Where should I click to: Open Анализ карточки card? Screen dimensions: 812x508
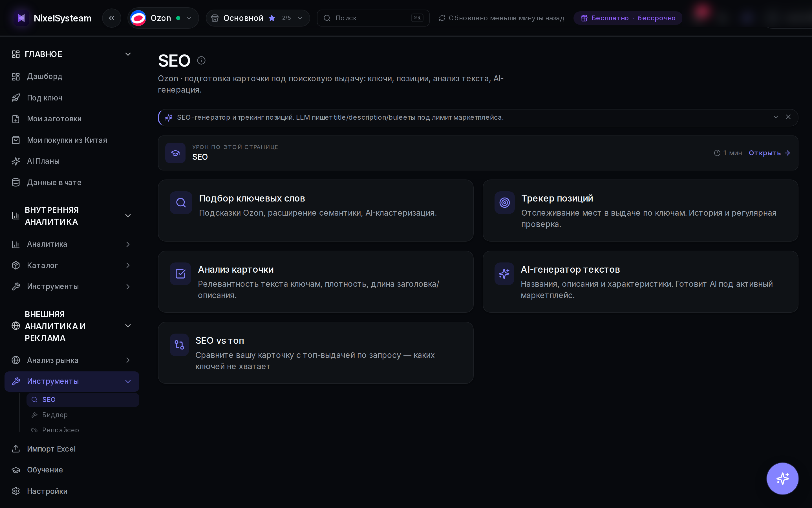pos(316,282)
